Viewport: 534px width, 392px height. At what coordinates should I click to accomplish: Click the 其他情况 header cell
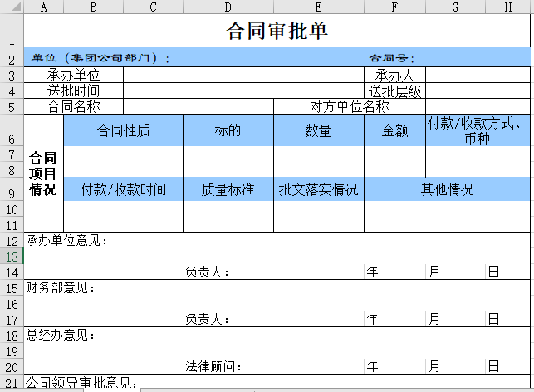pos(446,189)
